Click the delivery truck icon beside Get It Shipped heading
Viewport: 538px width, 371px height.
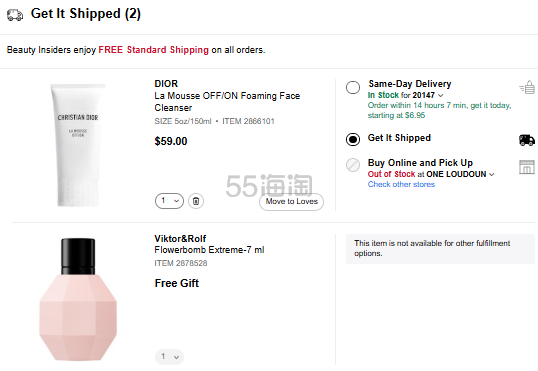click(15, 15)
